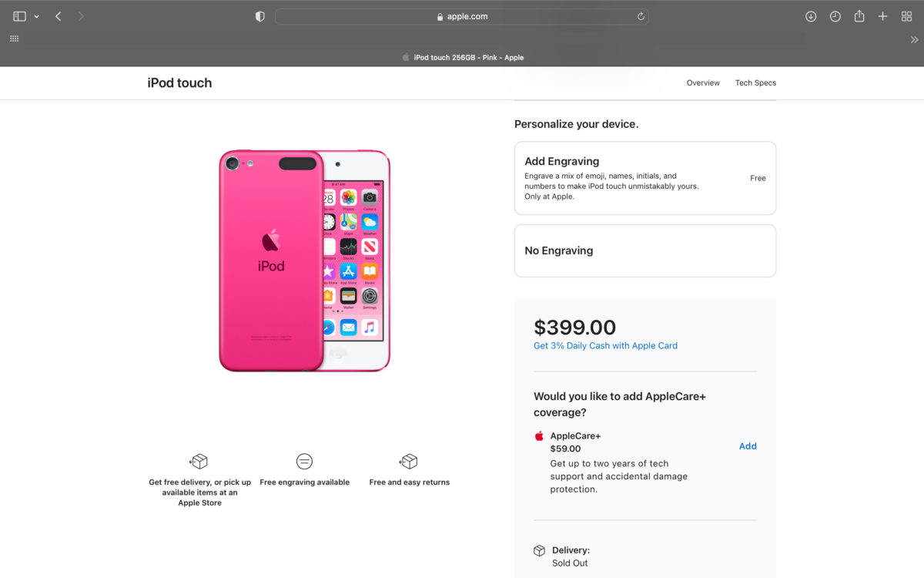924x578 pixels.
Task: Open the privacy report shield icon
Action: point(260,16)
